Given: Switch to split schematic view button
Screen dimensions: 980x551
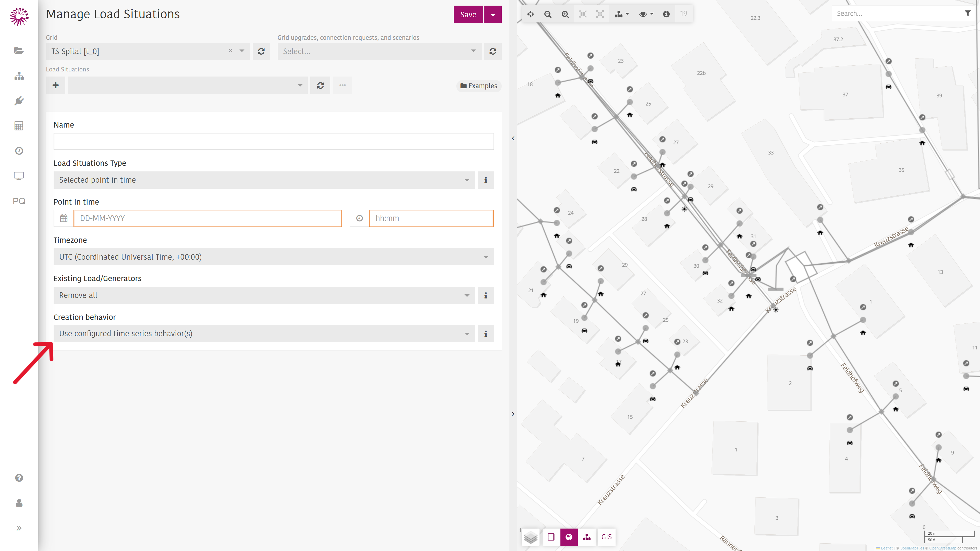Looking at the screenshot, I should point(551,537).
